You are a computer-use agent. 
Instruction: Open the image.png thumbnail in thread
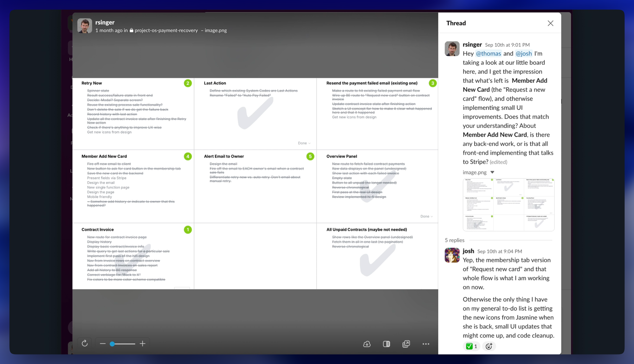[508, 205]
